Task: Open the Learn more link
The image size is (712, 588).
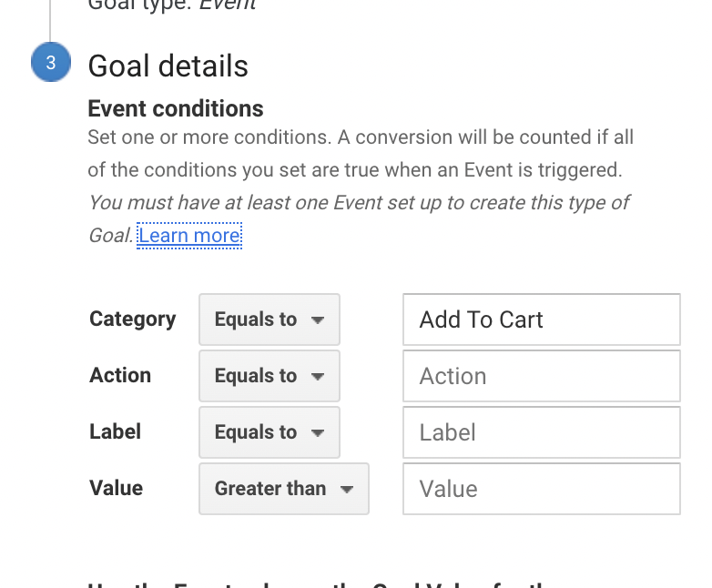Action: click(189, 236)
